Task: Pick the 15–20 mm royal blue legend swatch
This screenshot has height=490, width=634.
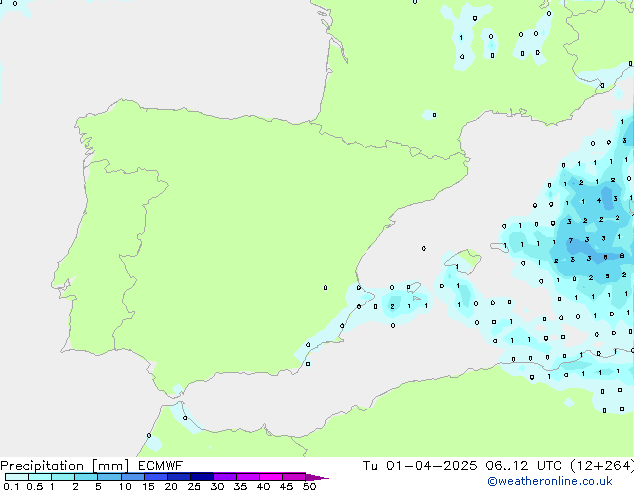Action: pos(156,477)
